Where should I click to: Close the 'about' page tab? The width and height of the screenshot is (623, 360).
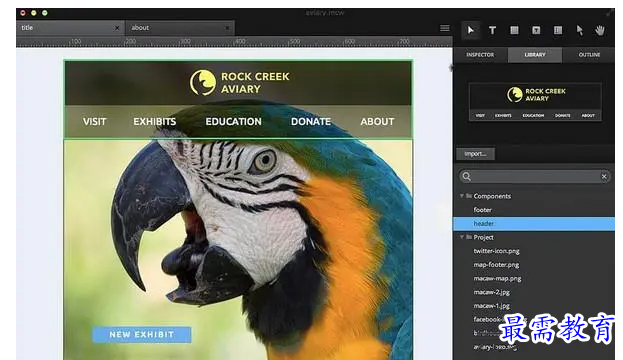227,28
